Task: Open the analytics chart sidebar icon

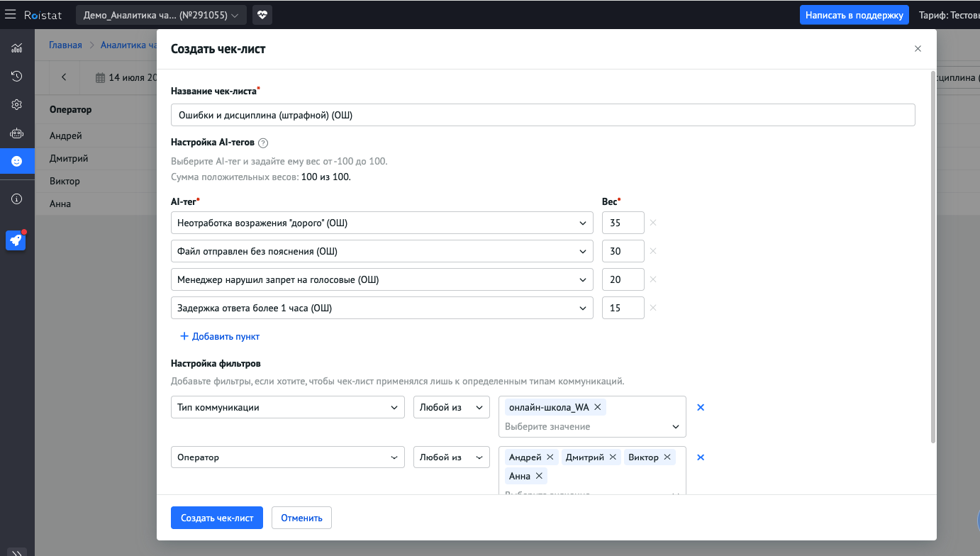Action: pos(17,48)
